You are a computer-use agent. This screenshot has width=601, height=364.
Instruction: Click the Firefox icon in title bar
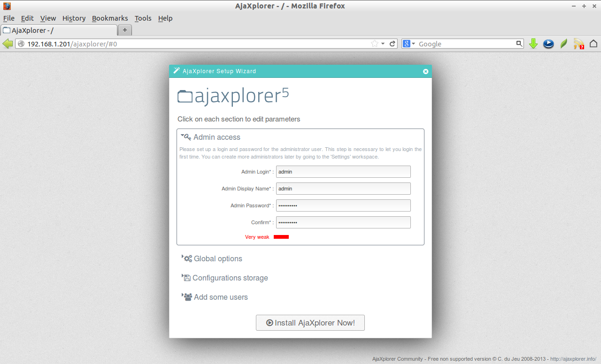[x=7, y=6]
